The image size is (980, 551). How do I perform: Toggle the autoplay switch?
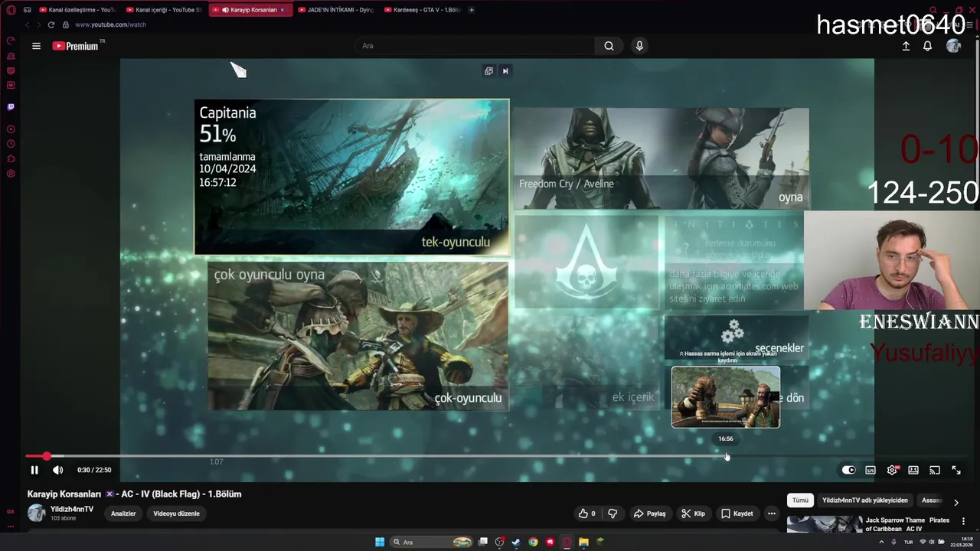[x=848, y=470]
